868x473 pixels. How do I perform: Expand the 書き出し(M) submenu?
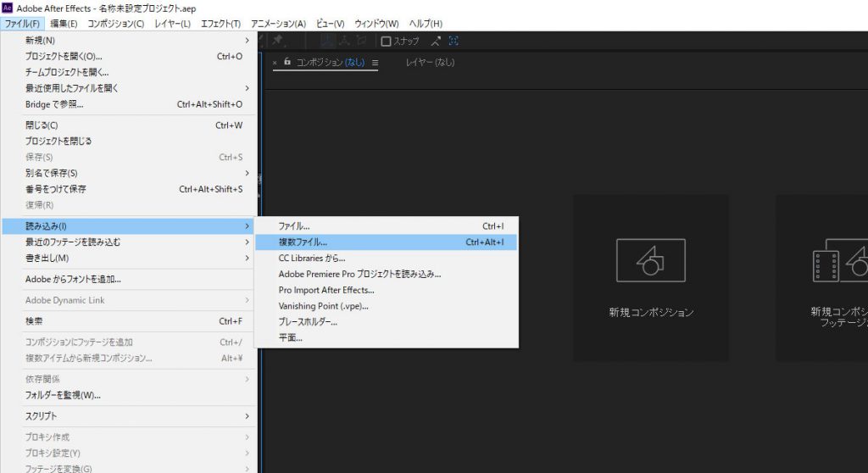click(x=128, y=258)
